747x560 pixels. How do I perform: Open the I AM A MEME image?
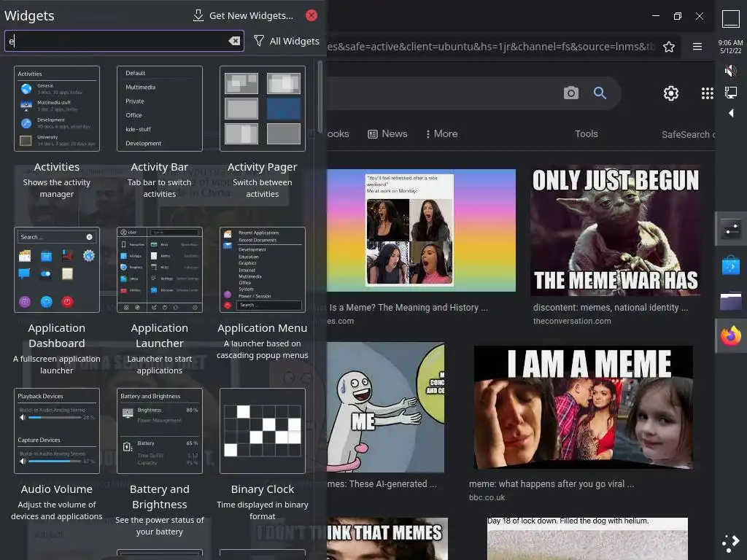point(584,408)
